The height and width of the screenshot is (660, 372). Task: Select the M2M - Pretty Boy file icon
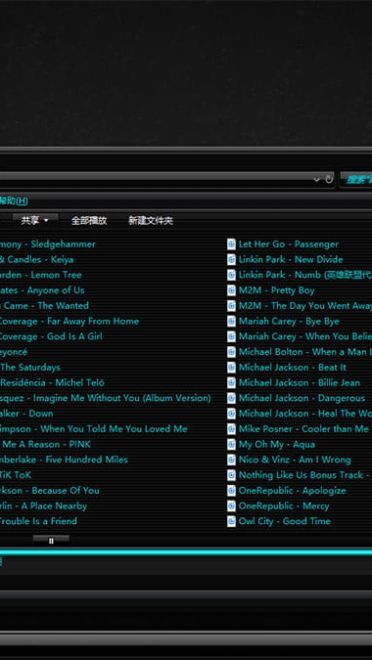point(231,290)
